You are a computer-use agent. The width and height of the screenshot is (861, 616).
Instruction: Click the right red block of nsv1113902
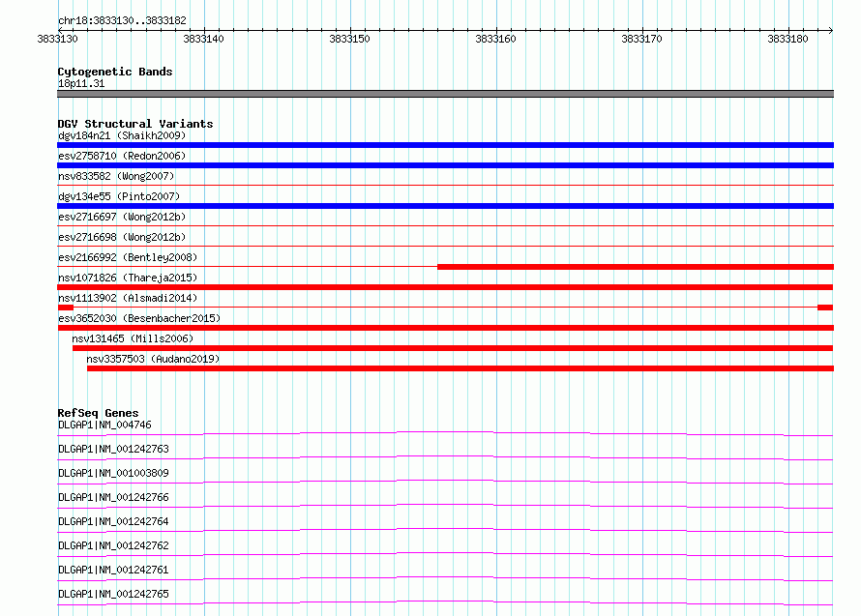point(825,308)
